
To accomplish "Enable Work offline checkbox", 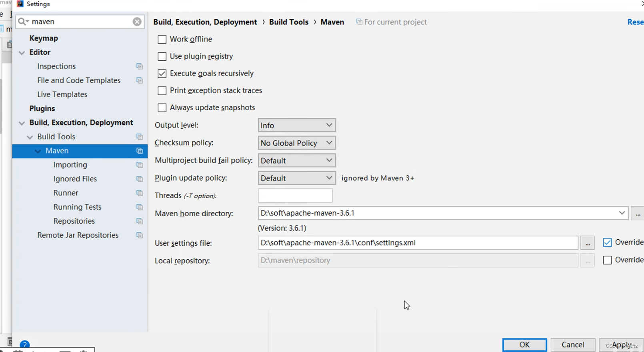I will (162, 39).
